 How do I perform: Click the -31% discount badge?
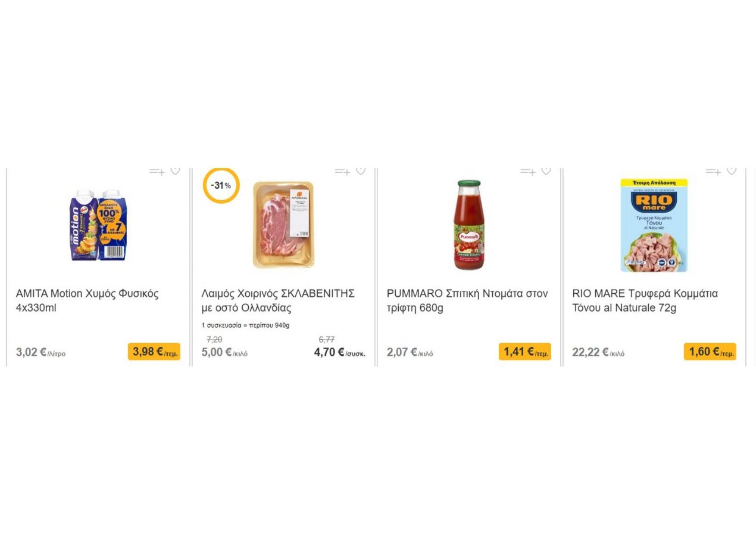pos(221,186)
